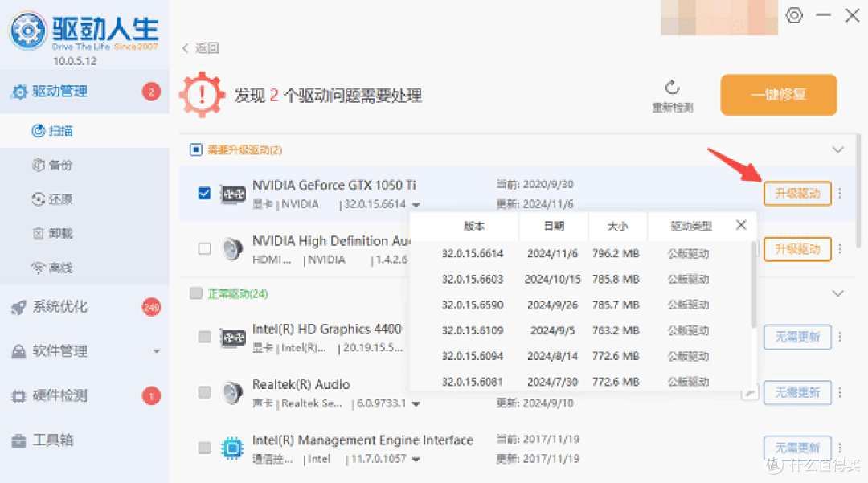Image resolution: width=868 pixels, height=483 pixels.
Task: Check the Intel(R) HD Graphics 4400 checkbox
Action: [204, 337]
